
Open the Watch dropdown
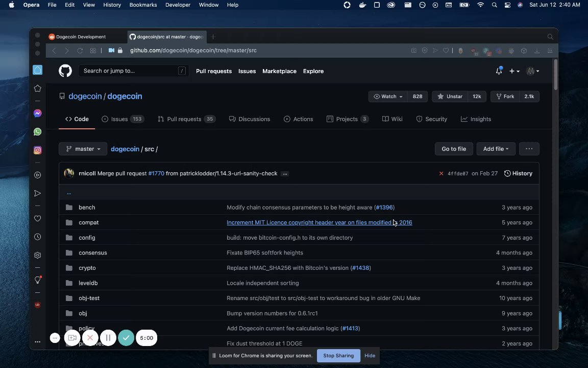[x=388, y=97]
